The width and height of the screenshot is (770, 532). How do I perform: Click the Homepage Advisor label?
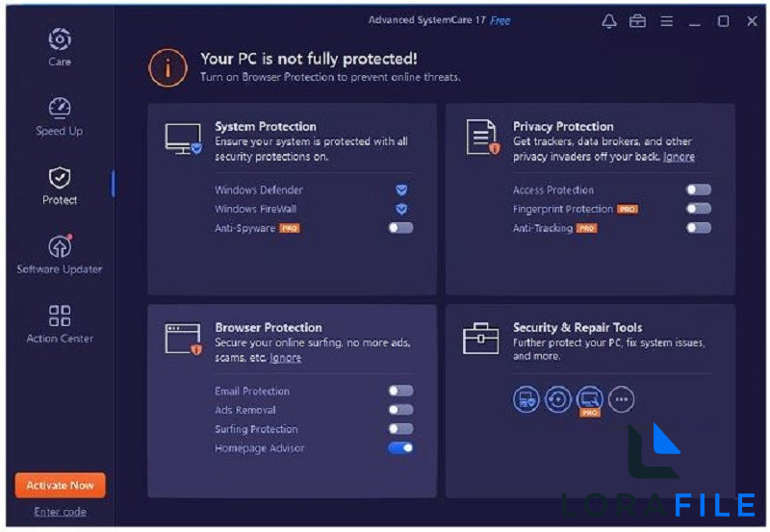coord(259,448)
